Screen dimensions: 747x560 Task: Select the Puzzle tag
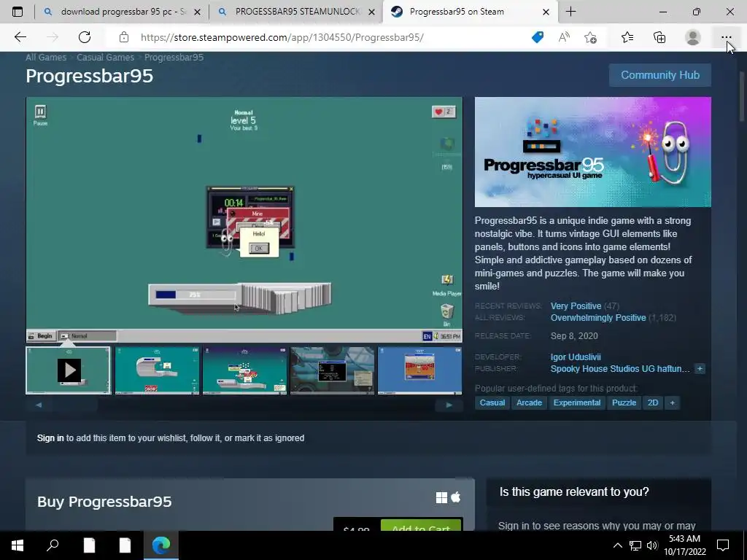click(x=624, y=402)
